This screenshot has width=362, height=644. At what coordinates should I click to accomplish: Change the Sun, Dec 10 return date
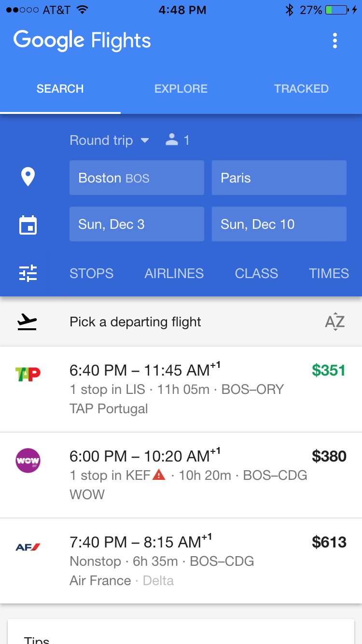click(x=279, y=224)
